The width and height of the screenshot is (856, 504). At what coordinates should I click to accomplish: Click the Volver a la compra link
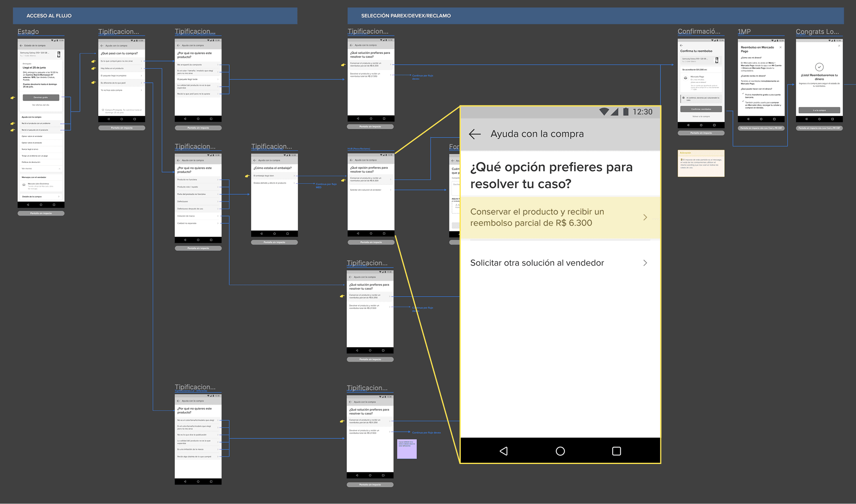tap(701, 117)
